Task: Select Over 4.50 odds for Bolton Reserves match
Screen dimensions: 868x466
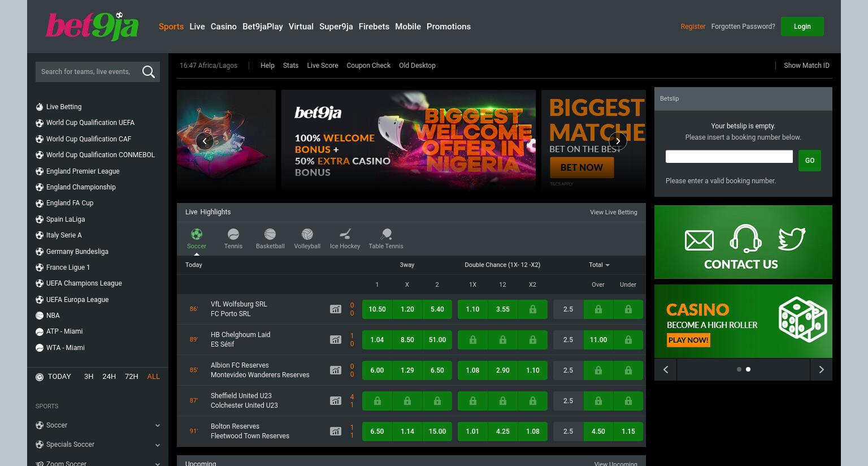Action: tap(598, 432)
